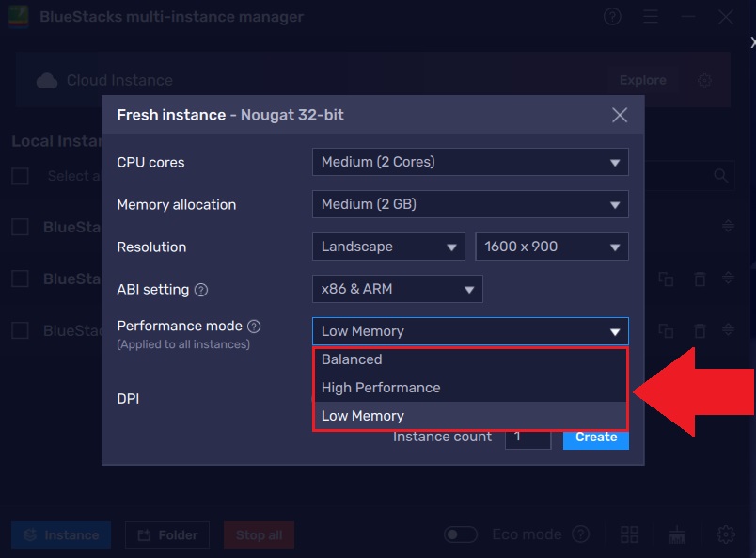The height and width of the screenshot is (558, 756).
Task: Click the search magnifier icon
Action: point(720,176)
